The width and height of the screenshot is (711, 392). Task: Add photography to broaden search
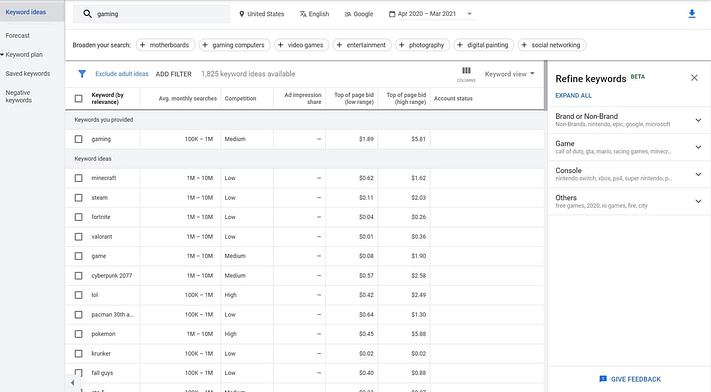click(423, 45)
